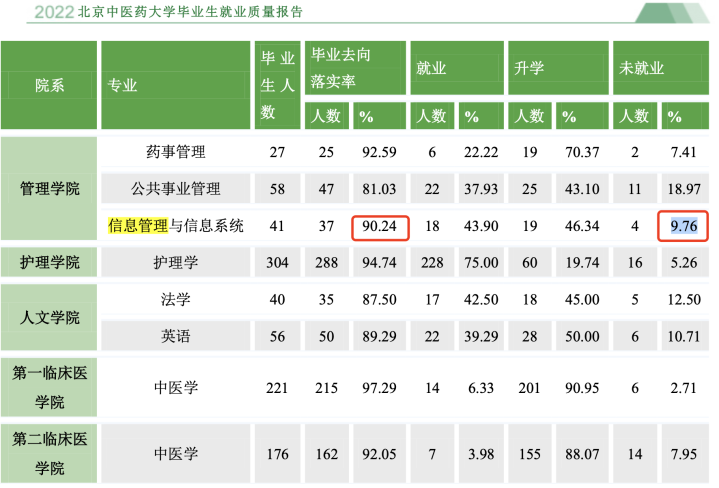719x488 pixels.
Task: Click the 5.26 unemployment percentage
Action: tap(684, 263)
